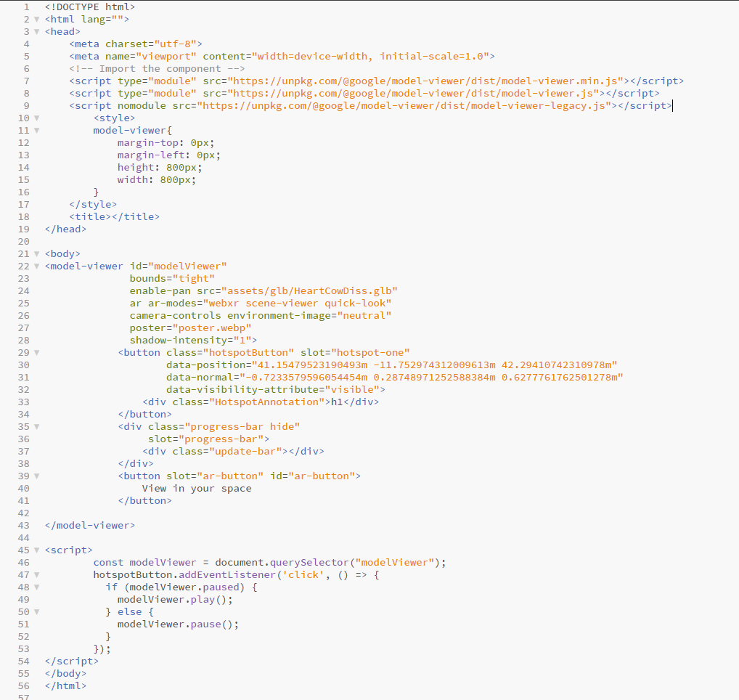Click the "update-bar" class value
The image size is (739, 700).
click(x=248, y=451)
